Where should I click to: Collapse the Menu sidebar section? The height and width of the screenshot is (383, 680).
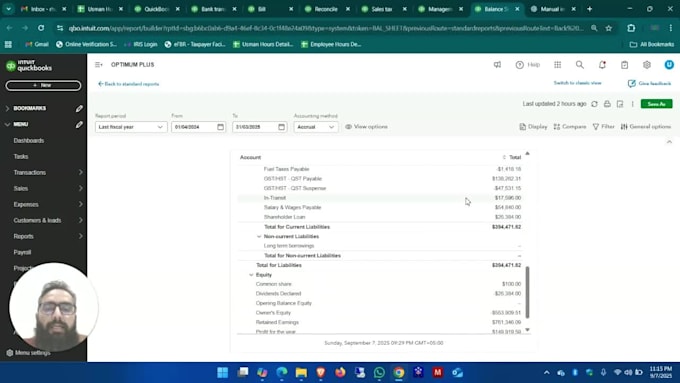pos(7,124)
